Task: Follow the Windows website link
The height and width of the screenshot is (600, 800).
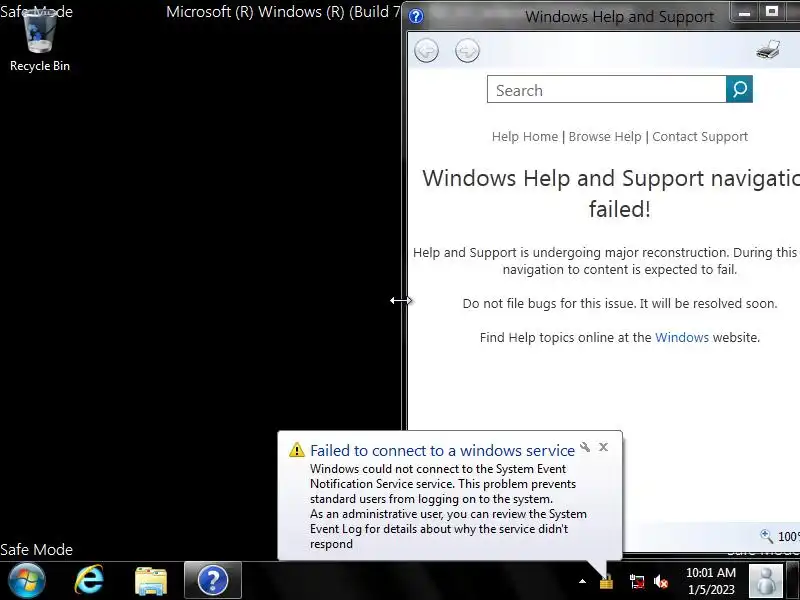Action: 682,337
